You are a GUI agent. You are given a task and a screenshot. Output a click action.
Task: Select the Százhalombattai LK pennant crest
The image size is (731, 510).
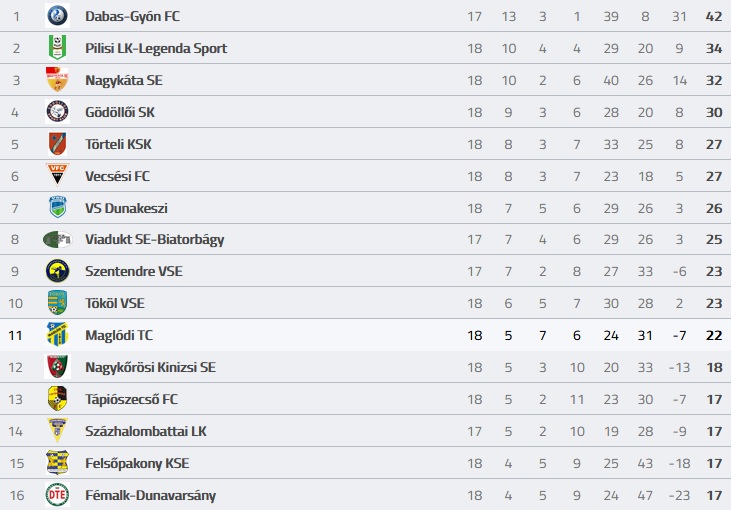pos(57,430)
